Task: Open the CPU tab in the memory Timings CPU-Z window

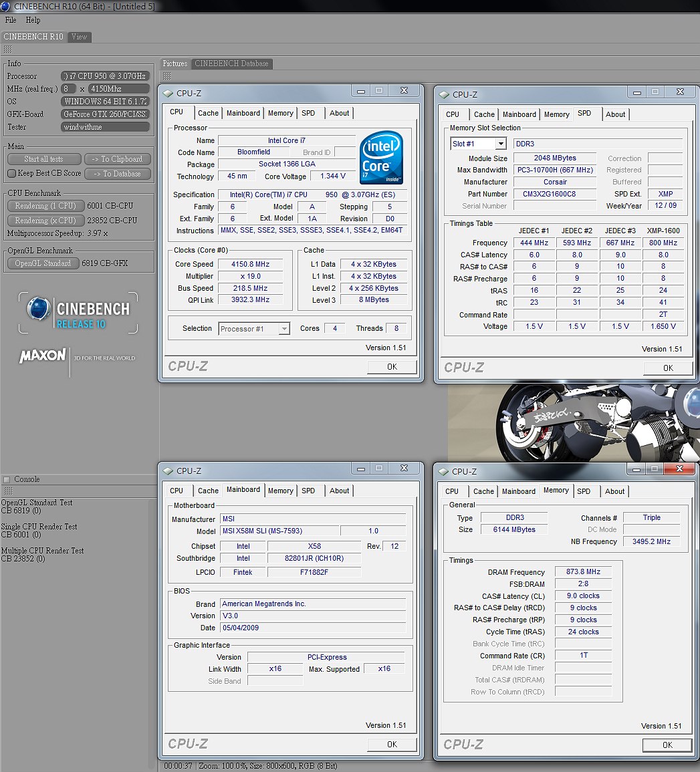Action: (452, 491)
